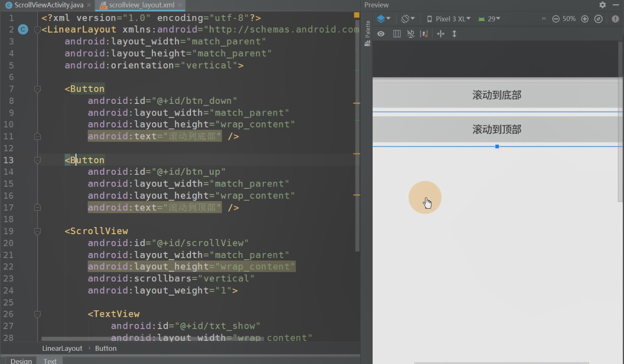Click 滚动到底部 button in preview
Image resolution: width=624 pixels, height=364 pixels.
pyautogui.click(x=497, y=95)
